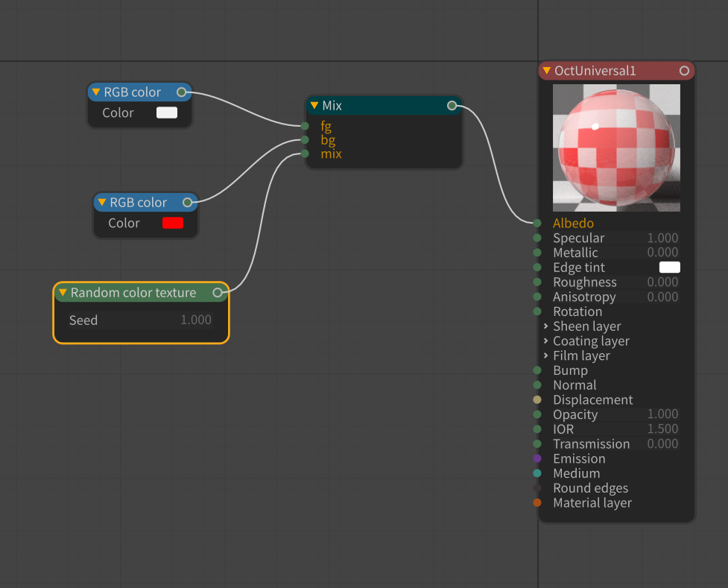Image resolution: width=728 pixels, height=588 pixels.
Task: Click the Bump label
Action: 570,370
